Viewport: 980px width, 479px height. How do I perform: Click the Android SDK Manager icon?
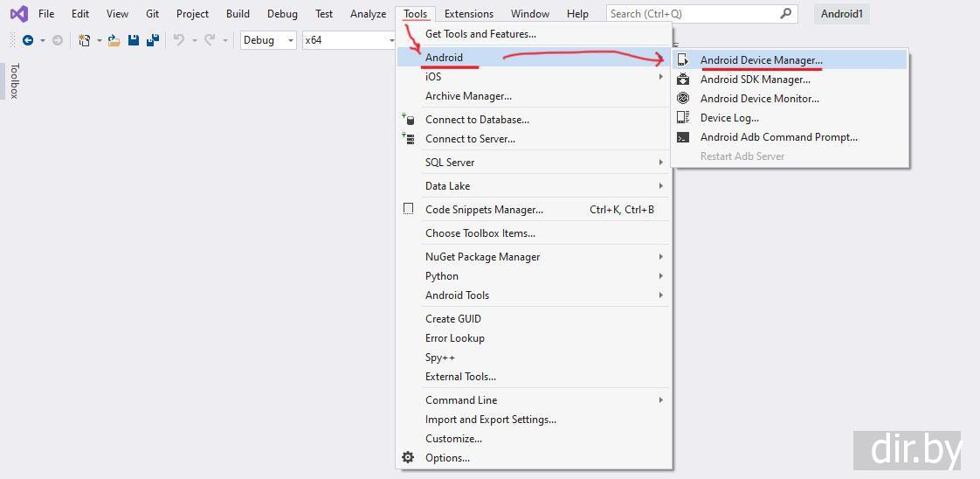pos(683,80)
